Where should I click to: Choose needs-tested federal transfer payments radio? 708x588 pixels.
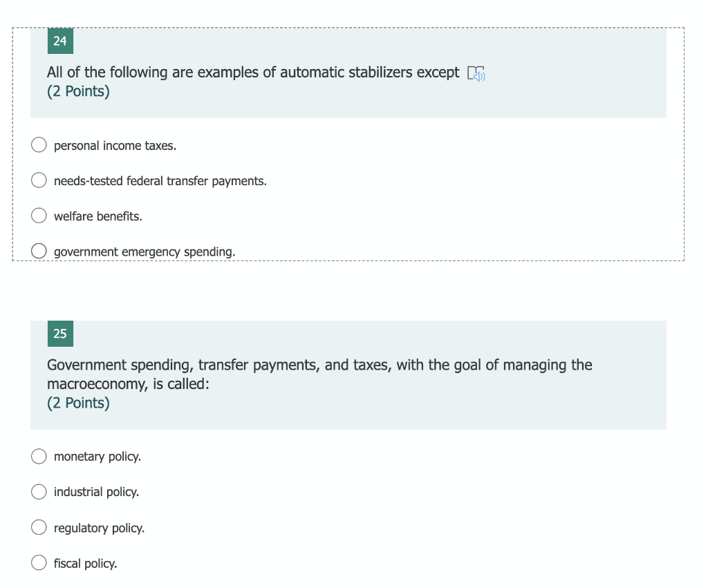point(39,180)
